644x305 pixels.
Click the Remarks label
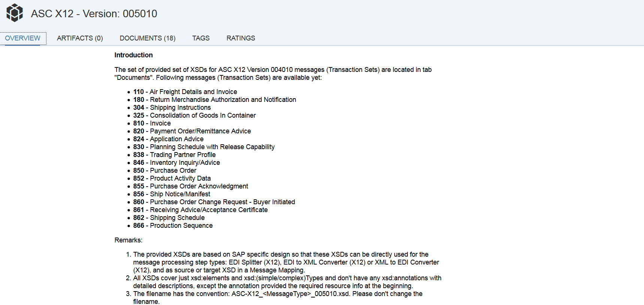pyautogui.click(x=128, y=240)
